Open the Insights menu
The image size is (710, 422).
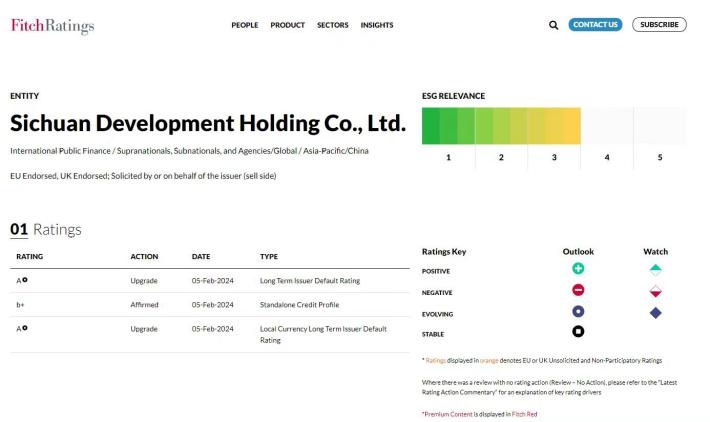coord(377,25)
